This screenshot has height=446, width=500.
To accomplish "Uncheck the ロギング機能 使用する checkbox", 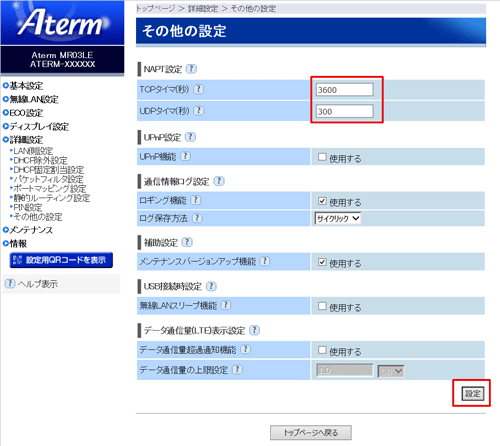I will pyautogui.click(x=322, y=201).
